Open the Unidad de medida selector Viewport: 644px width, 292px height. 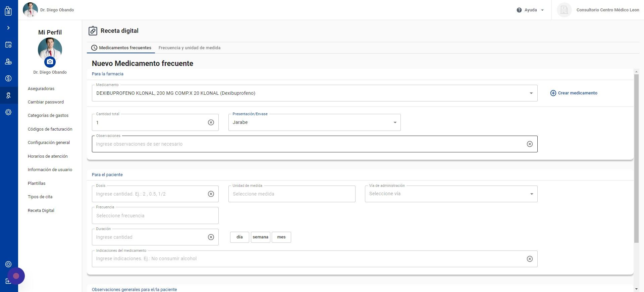click(x=292, y=194)
